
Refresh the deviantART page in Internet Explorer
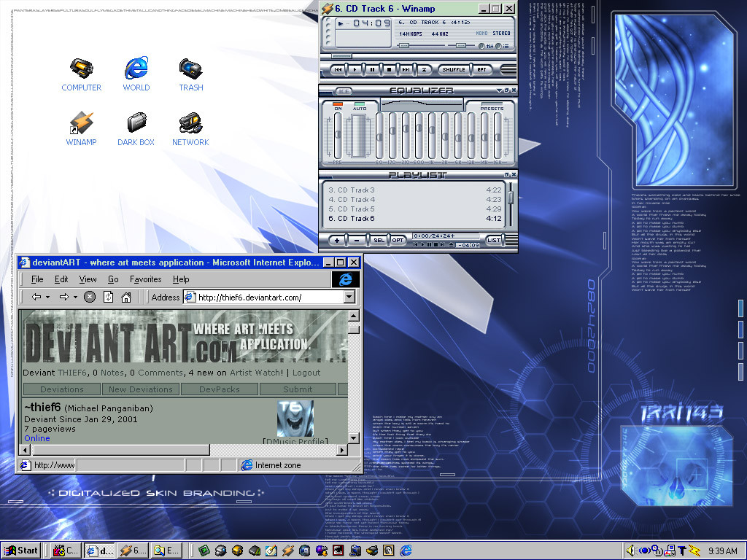(x=108, y=297)
